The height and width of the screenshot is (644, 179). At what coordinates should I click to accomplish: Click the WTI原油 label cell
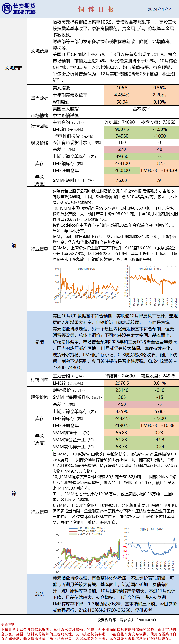point(78,102)
